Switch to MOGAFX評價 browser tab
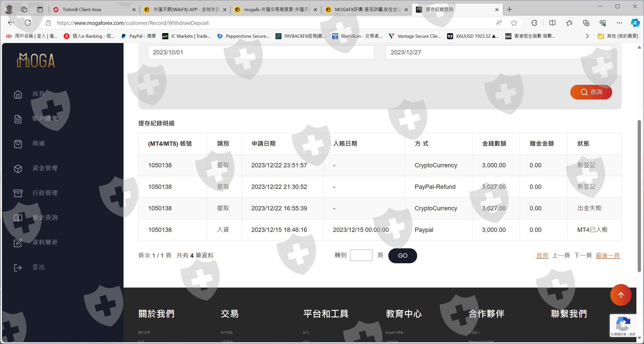Screen dimensions: 644x344 click(365, 10)
